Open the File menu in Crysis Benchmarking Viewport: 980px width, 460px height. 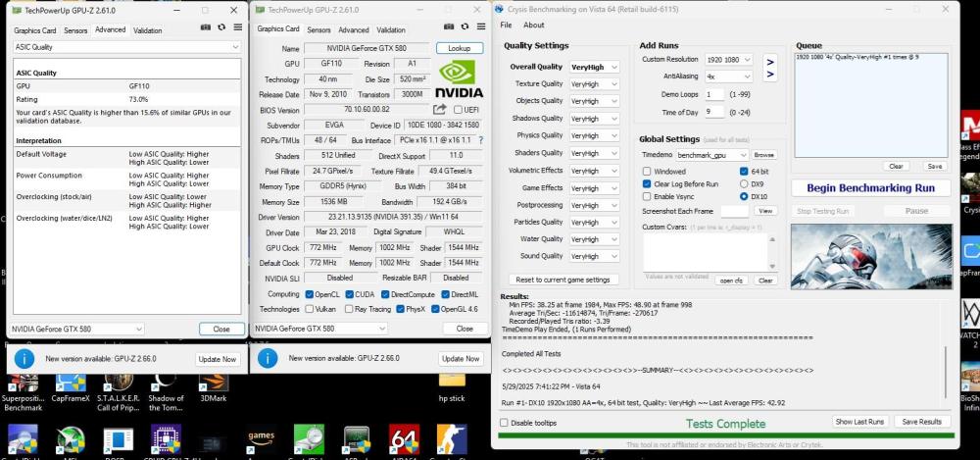click(x=506, y=25)
